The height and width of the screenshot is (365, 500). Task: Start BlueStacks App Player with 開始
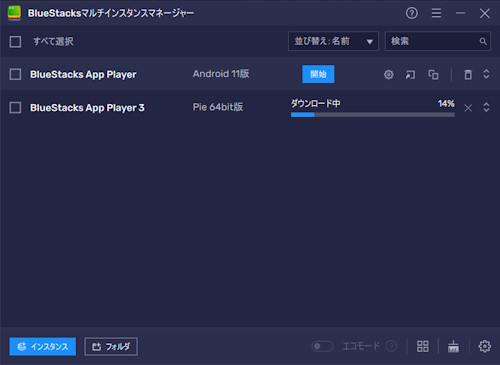[318, 74]
